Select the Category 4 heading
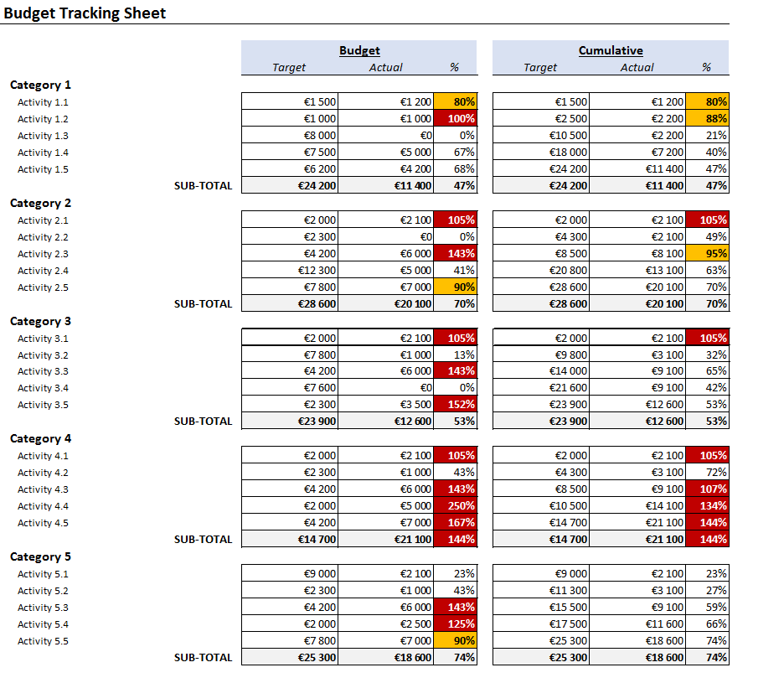Screen dimensions: 784x683 40,438
